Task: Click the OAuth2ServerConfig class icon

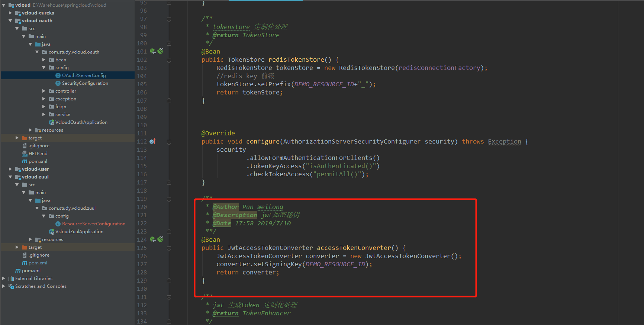Action: (x=58, y=75)
